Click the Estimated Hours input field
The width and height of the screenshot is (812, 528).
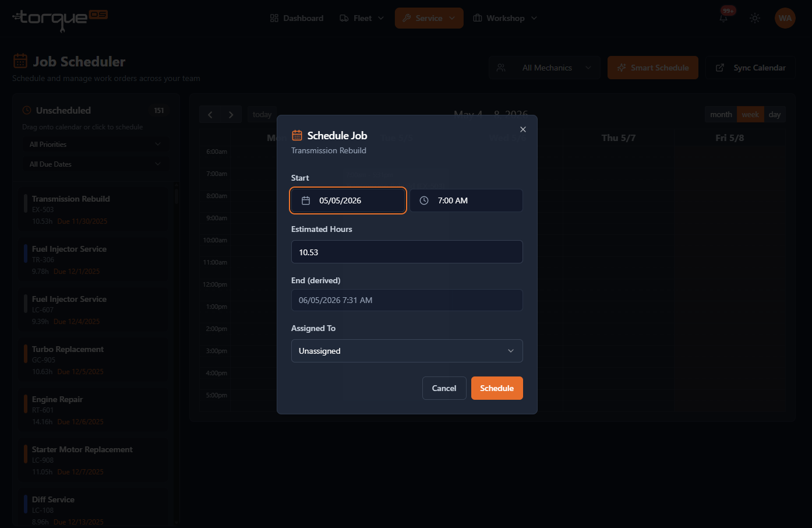407,252
